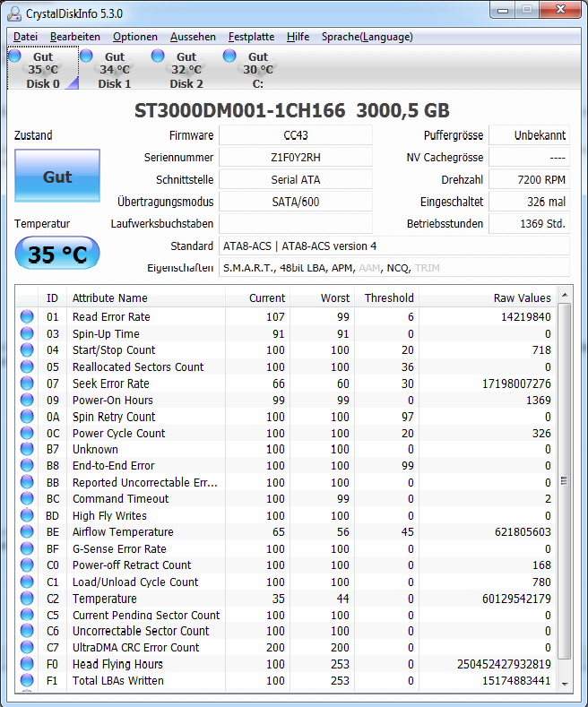Click the Current column header

[x=257, y=298]
